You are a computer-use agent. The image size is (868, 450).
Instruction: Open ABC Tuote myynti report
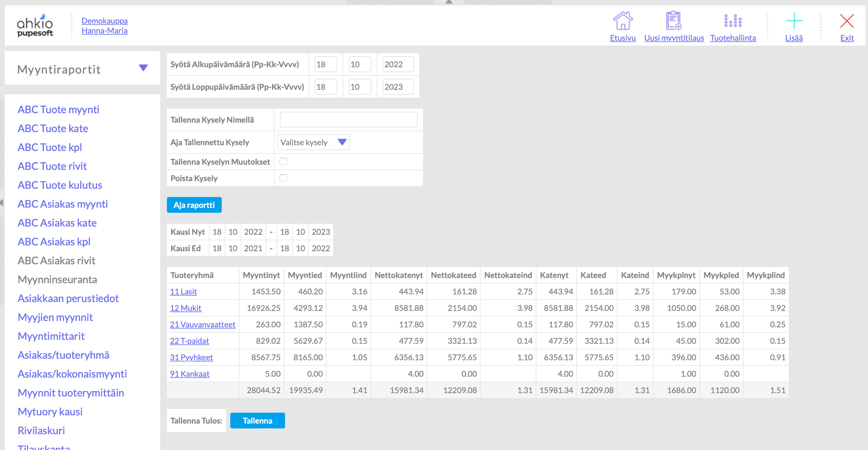58,110
